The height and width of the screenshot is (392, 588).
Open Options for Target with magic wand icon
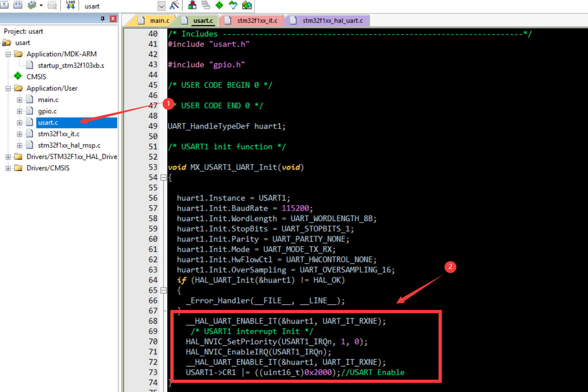tap(174, 5)
